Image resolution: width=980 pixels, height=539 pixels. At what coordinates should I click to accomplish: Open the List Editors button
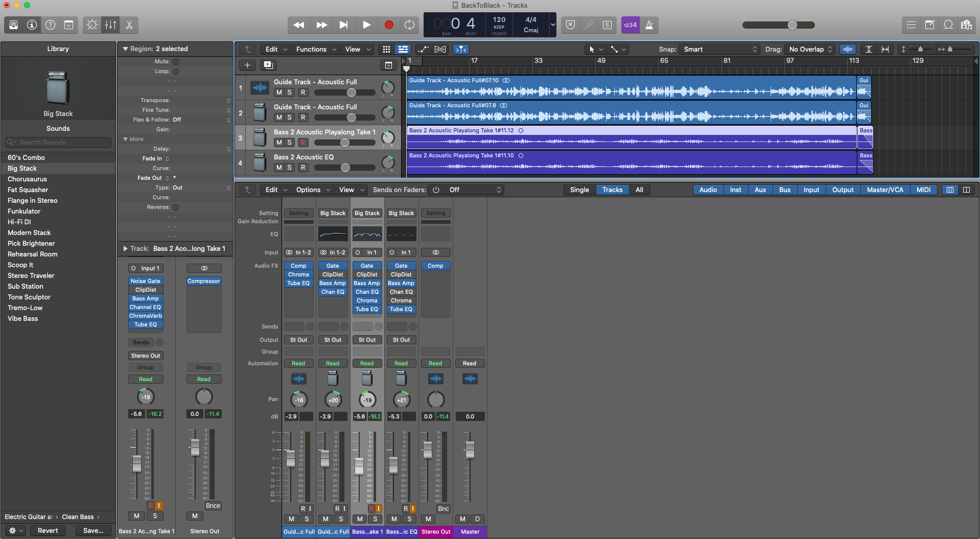[x=911, y=25]
